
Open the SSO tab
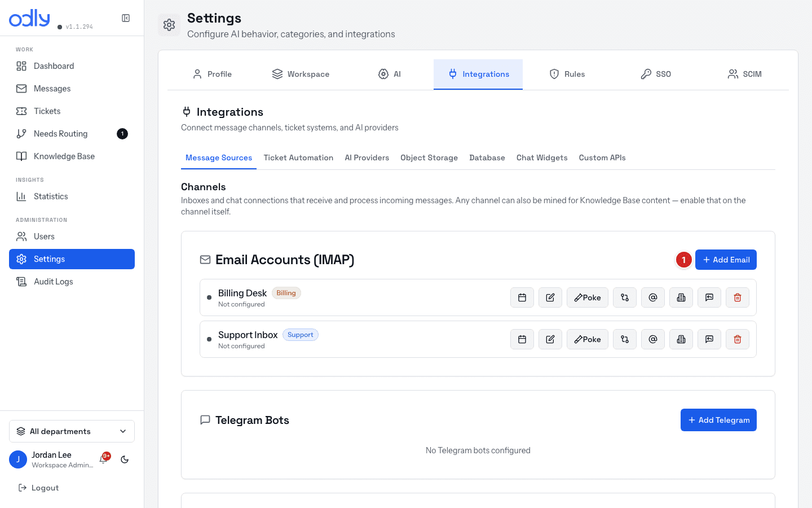[656, 74]
